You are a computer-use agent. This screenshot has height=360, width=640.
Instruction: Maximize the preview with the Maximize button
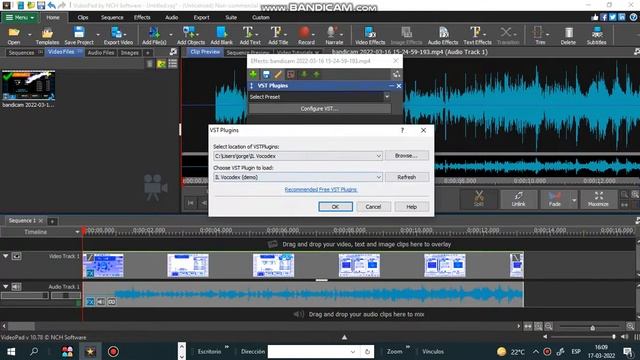click(598, 199)
